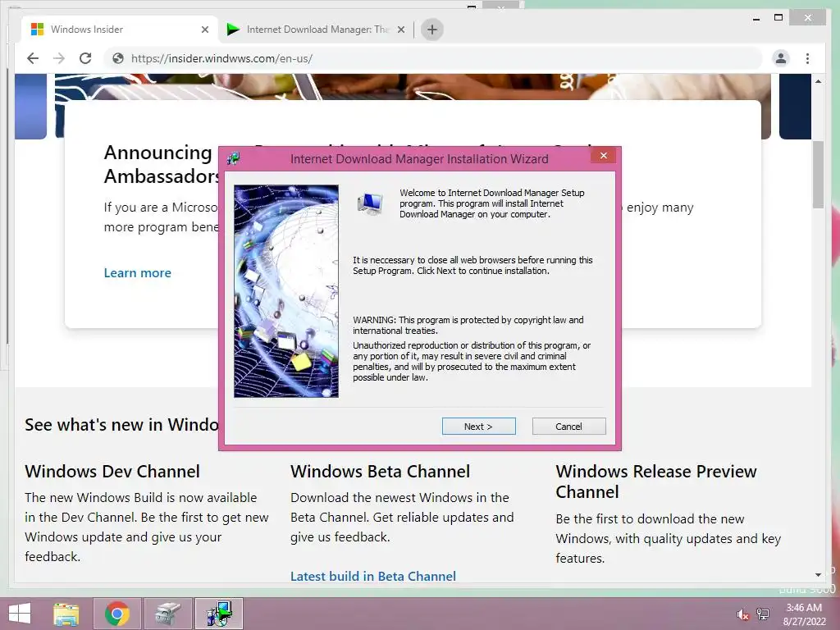Open Latest build in Beta Channel link

point(373,576)
